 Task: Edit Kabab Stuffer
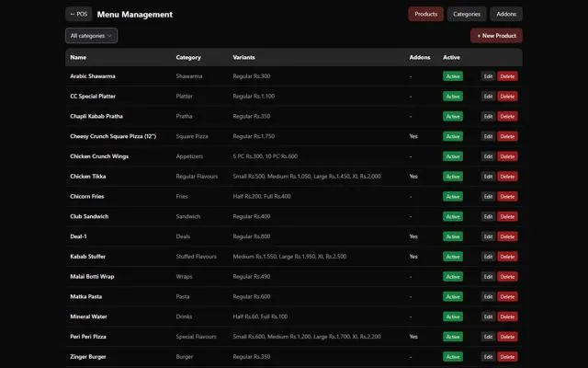click(x=488, y=257)
